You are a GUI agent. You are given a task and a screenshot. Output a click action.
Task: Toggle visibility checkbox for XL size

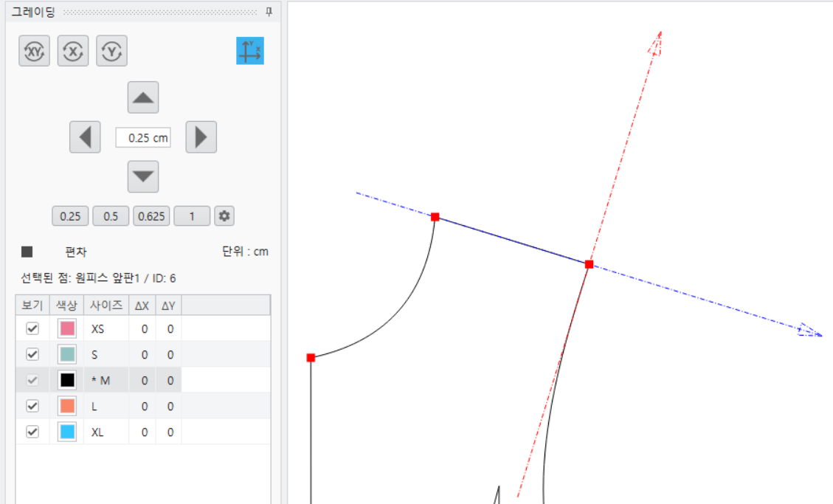[32, 432]
